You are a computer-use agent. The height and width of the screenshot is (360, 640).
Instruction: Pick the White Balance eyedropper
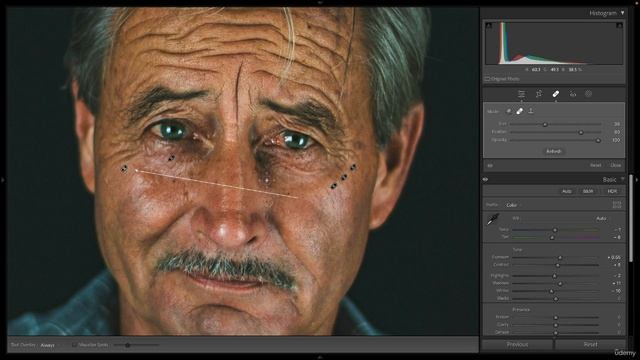pos(493,219)
